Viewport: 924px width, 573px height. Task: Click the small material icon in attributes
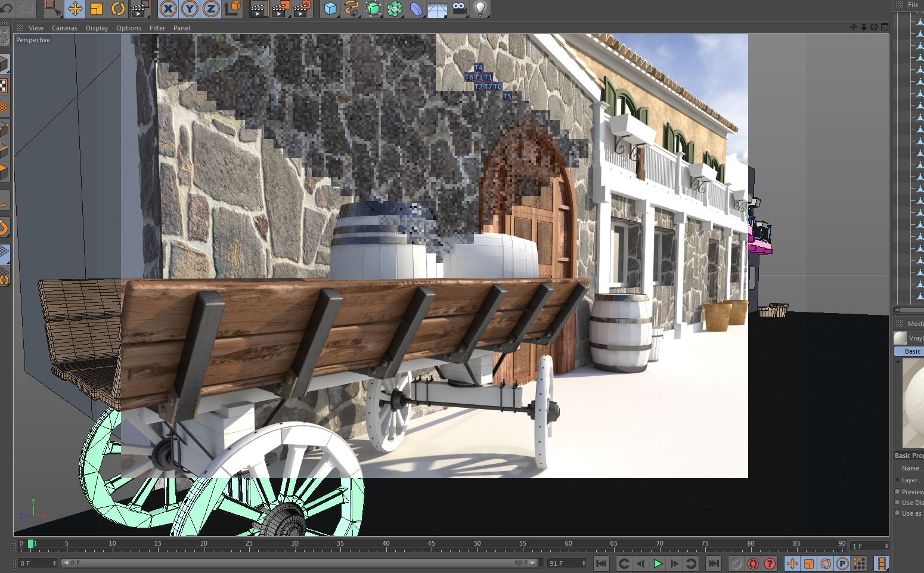(x=900, y=339)
